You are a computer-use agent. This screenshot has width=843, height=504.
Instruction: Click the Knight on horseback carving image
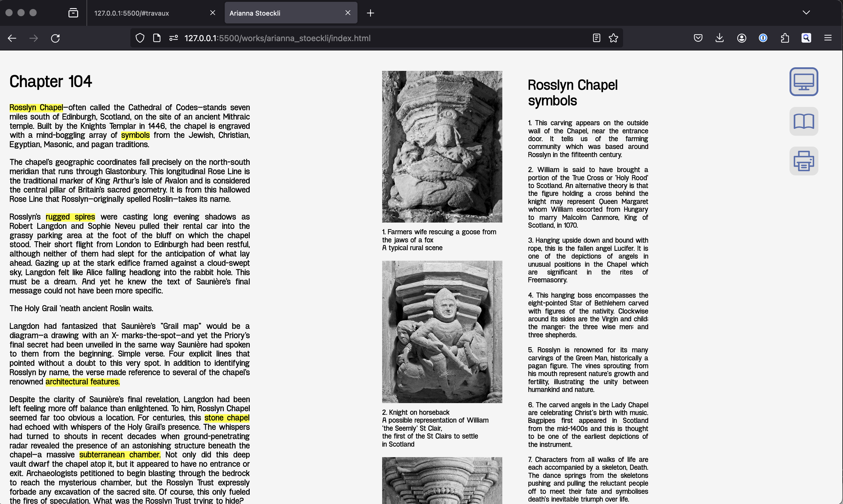pos(442,332)
